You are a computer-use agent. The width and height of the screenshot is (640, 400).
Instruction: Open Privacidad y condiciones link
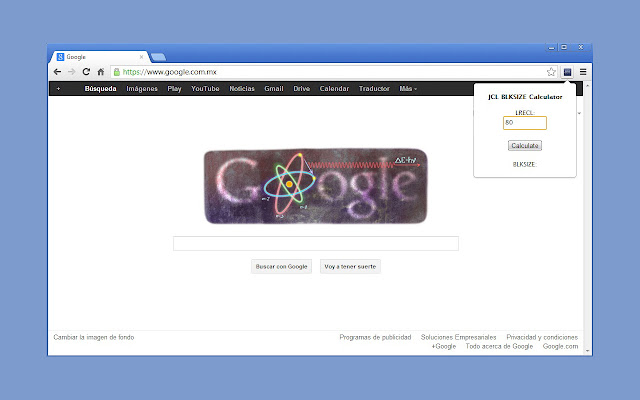tap(542, 337)
